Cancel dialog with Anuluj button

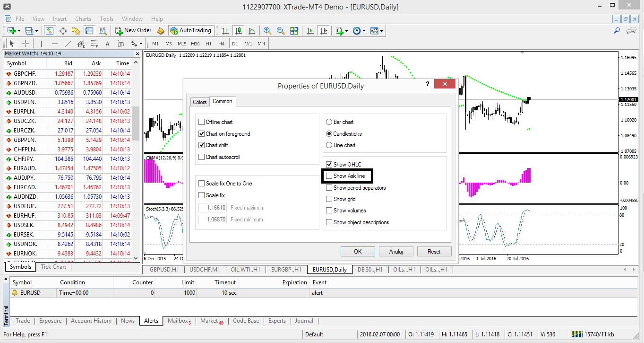point(396,252)
